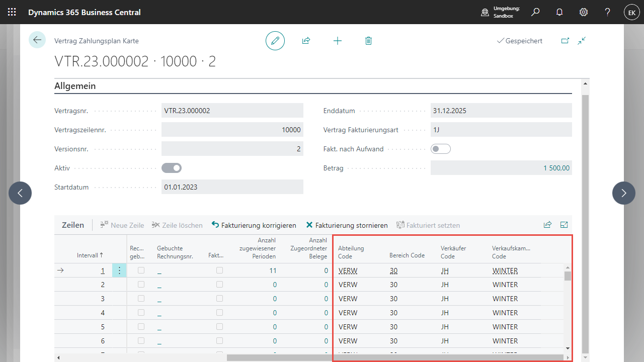Screen dimensions: 644x362
Task: Click the search magnifier icon
Action: click(x=535, y=12)
